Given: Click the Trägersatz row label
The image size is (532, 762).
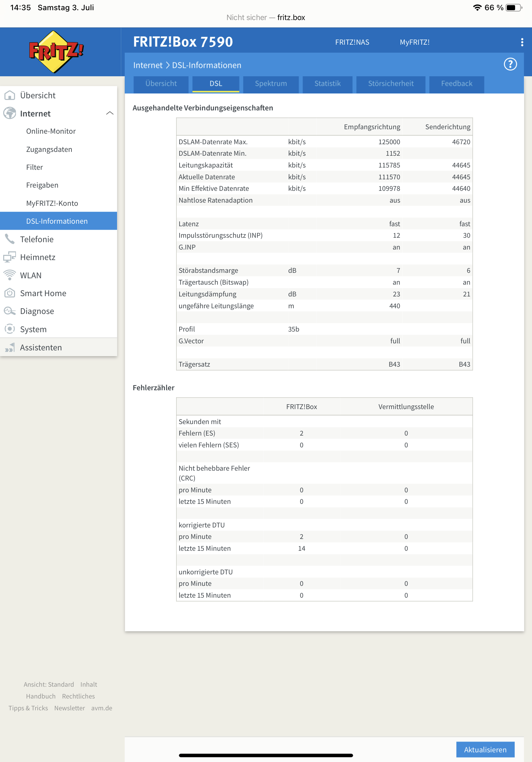Looking at the screenshot, I should coord(194,364).
